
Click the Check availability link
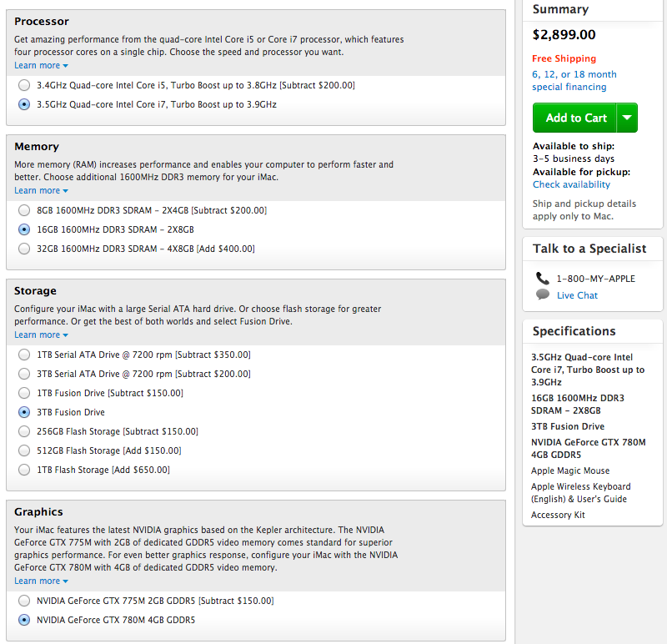click(571, 184)
